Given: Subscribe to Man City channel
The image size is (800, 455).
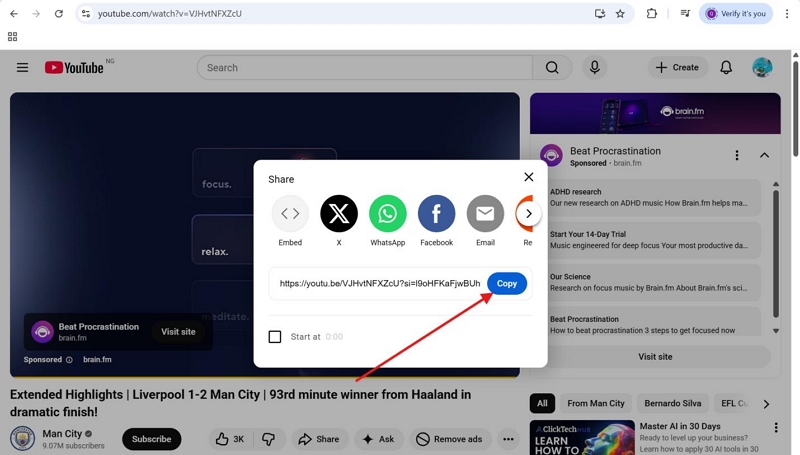Looking at the screenshot, I should coord(152,439).
